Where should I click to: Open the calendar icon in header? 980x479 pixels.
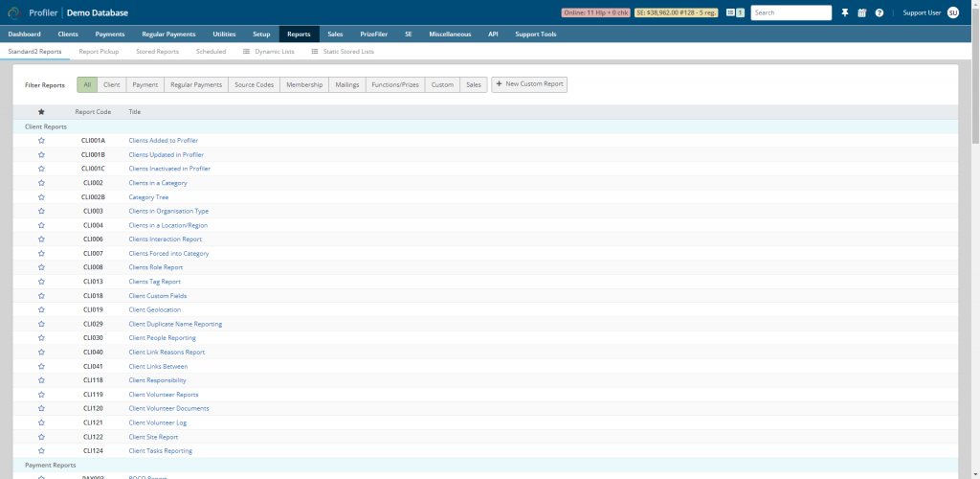pos(862,12)
